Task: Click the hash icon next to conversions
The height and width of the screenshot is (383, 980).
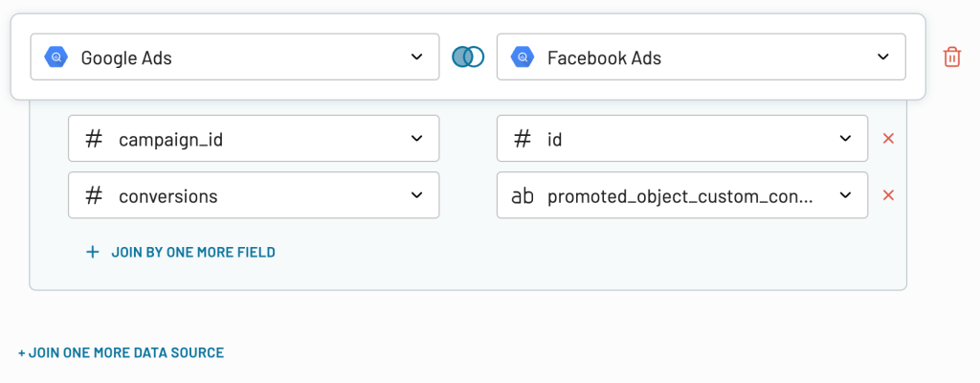Action: click(x=94, y=196)
